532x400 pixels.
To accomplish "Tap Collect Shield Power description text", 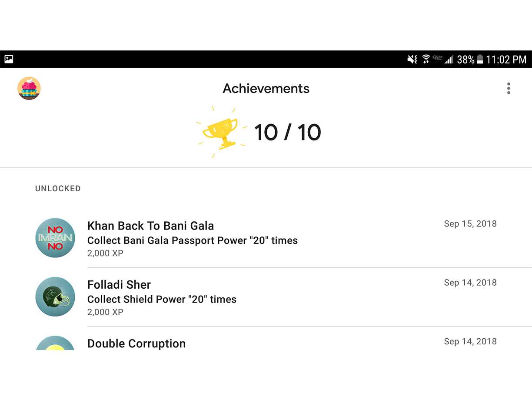I will (162, 299).
